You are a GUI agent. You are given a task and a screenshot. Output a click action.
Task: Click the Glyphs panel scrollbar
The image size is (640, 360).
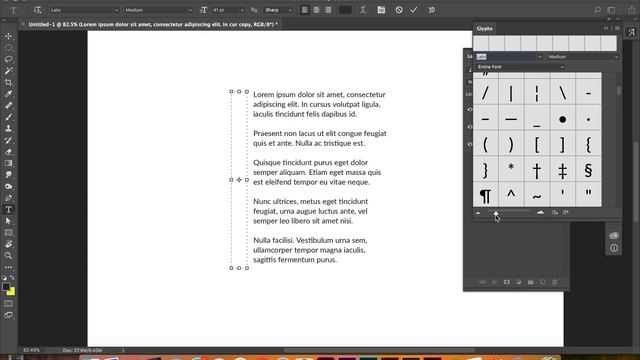coord(619,91)
